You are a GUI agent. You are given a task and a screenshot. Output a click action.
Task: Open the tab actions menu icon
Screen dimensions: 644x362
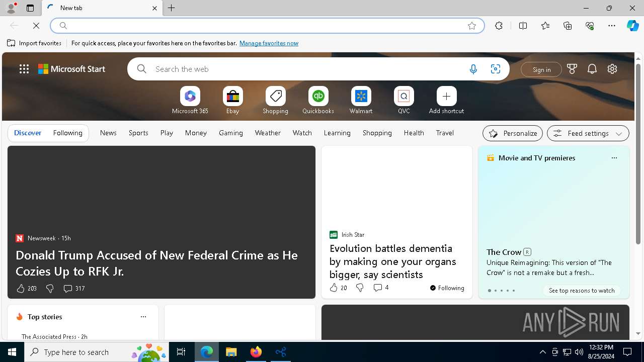(30, 8)
